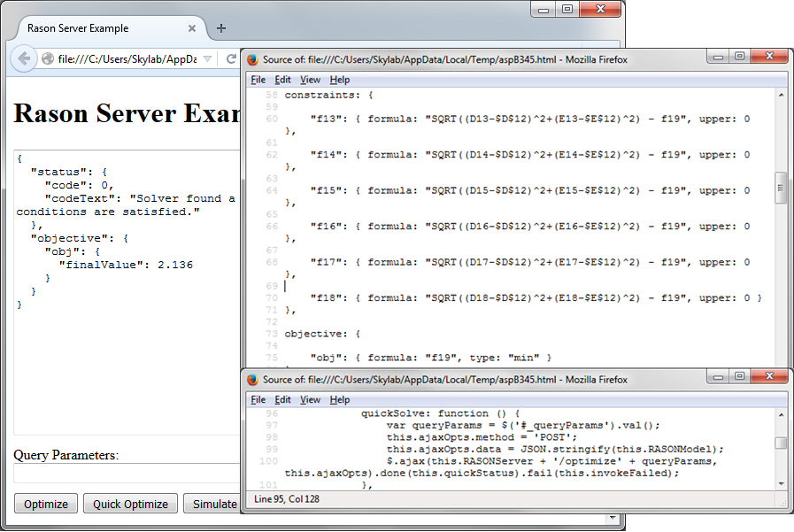Open Edit menu in lower source window

pos(282,399)
